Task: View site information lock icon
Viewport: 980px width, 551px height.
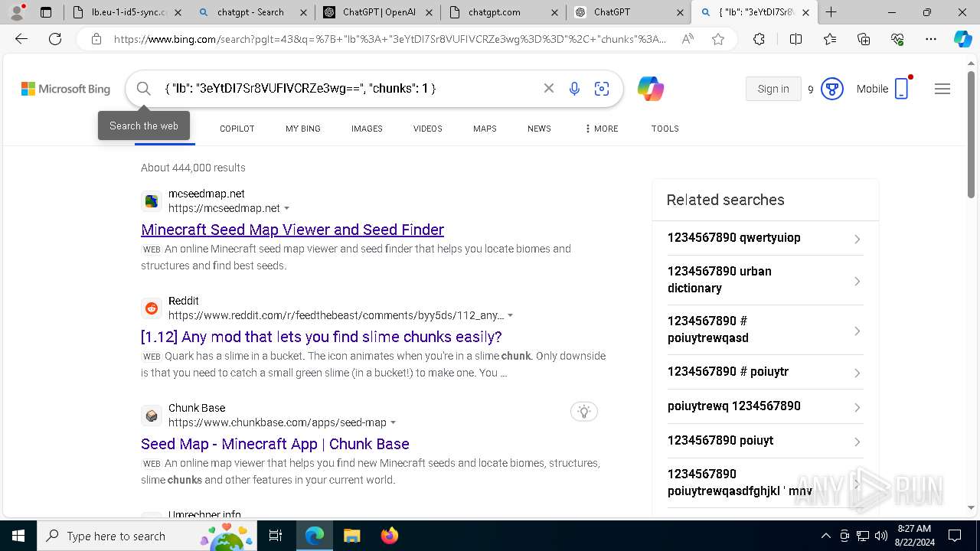Action: pyautogui.click(x=96, y=39)
